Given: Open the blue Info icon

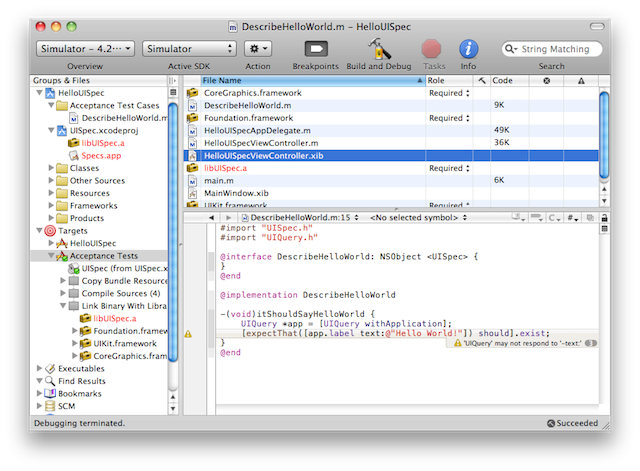Looking at the screenshot, I should tap(469, 49).
